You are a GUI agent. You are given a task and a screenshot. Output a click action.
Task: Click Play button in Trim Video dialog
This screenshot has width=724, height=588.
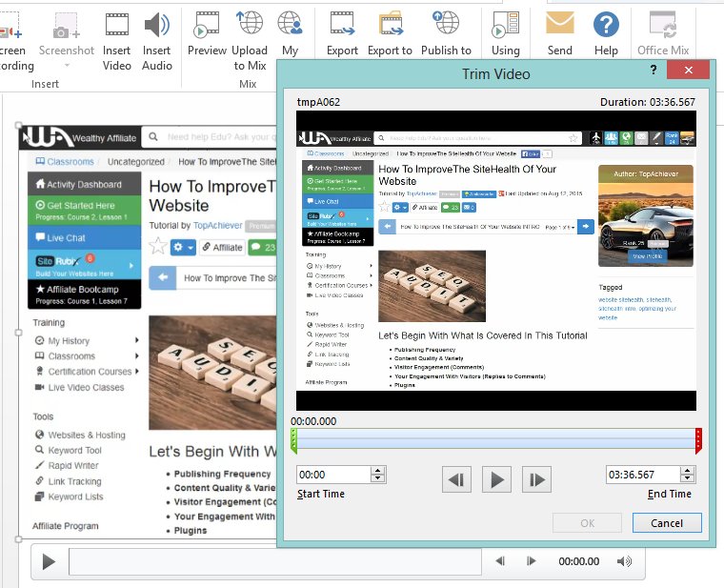[496, 480]
